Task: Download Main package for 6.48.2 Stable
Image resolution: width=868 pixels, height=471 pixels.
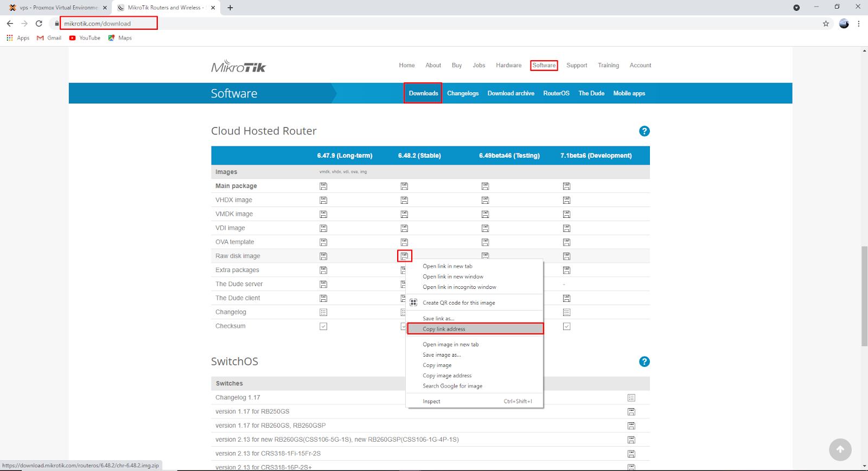Action: [x=404, y=186]
